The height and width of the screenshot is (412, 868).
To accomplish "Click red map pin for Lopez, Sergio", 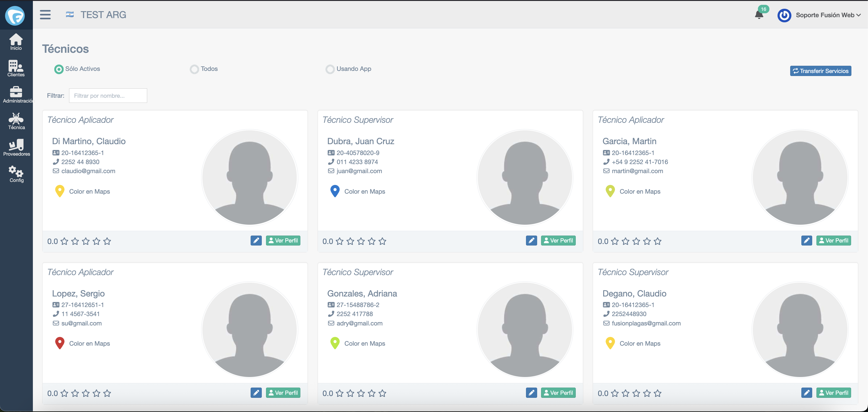I will coord(60,343).
